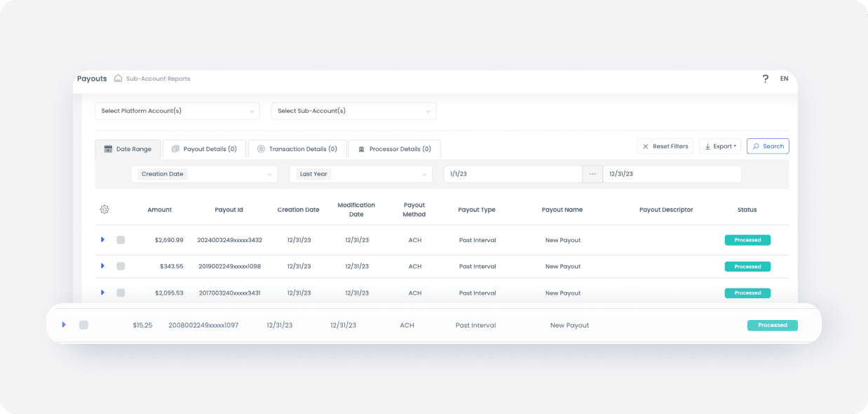Switch to the Transaction Details (0) tab
Viewport: 868px width, 414px height.
(x=297, y=149)
